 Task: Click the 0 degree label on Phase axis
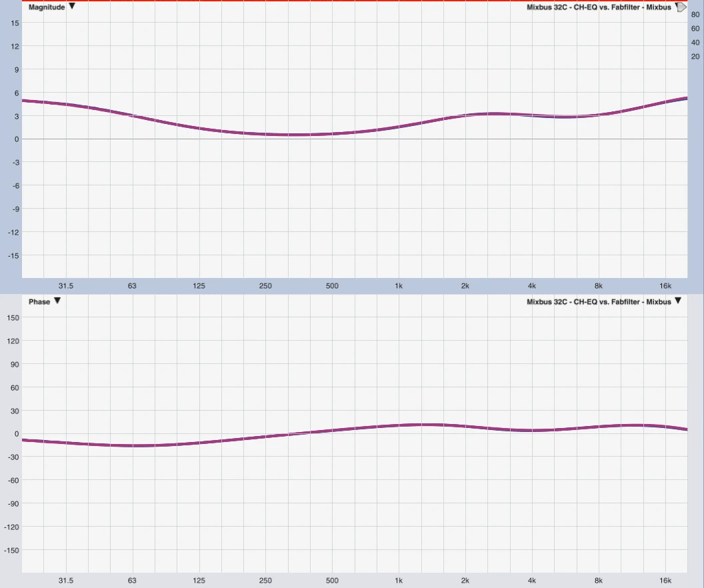(x=16, y=434)
